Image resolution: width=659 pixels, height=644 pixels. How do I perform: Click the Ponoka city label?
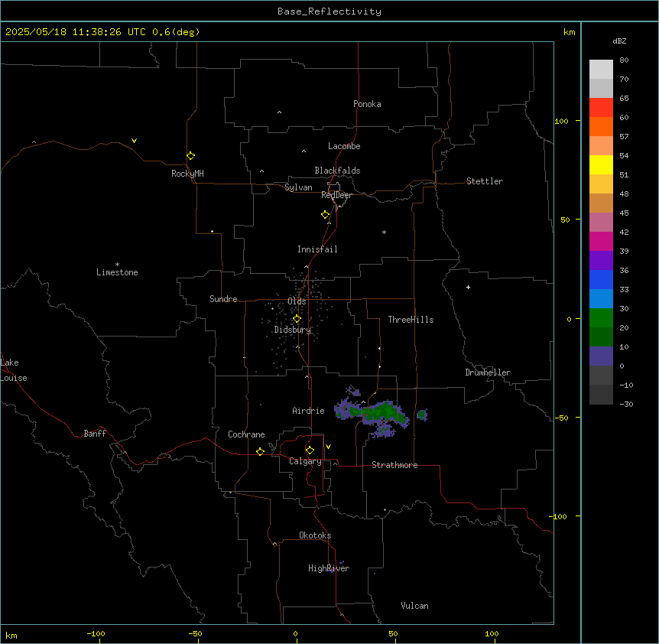(x=367, y=104)
